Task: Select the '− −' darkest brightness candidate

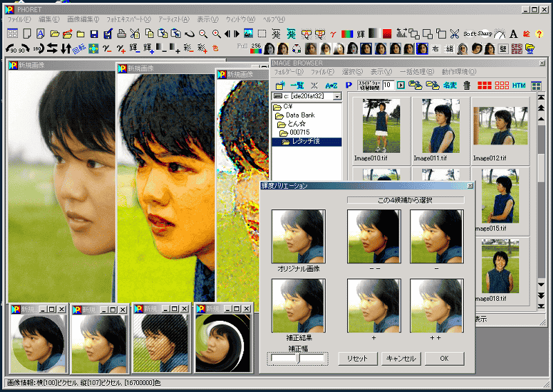Action: [374, 236]
